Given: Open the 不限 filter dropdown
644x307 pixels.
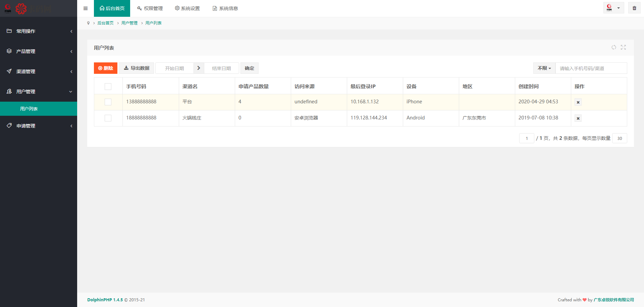Looking at the screenshot, I should click(544, 68).
